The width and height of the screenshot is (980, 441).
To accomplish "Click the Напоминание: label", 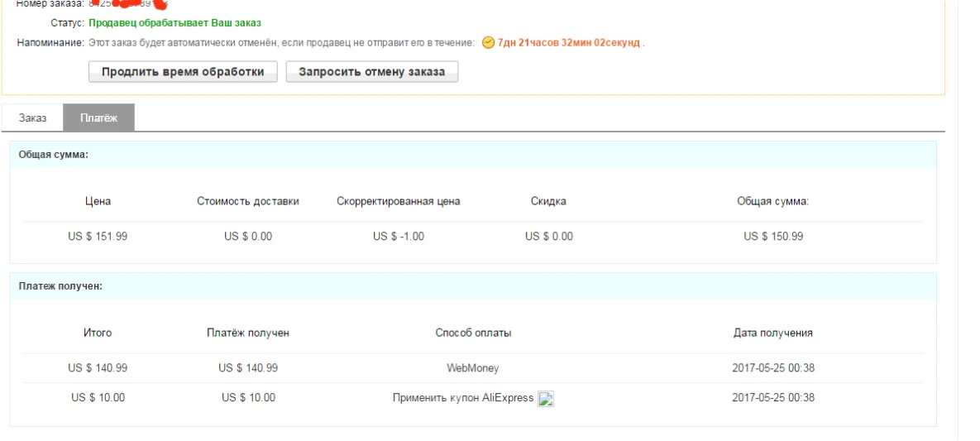I will (50, 42).
